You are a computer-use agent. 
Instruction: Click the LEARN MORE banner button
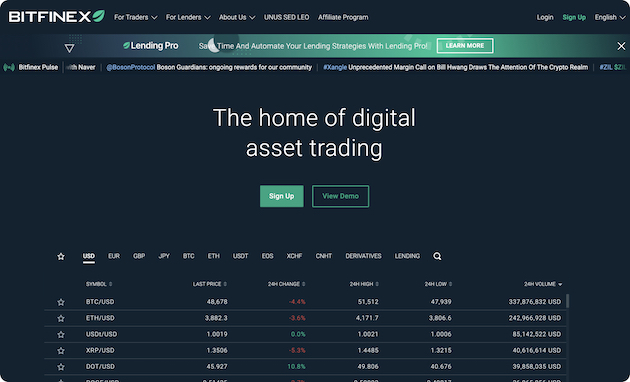pos(465,46)
